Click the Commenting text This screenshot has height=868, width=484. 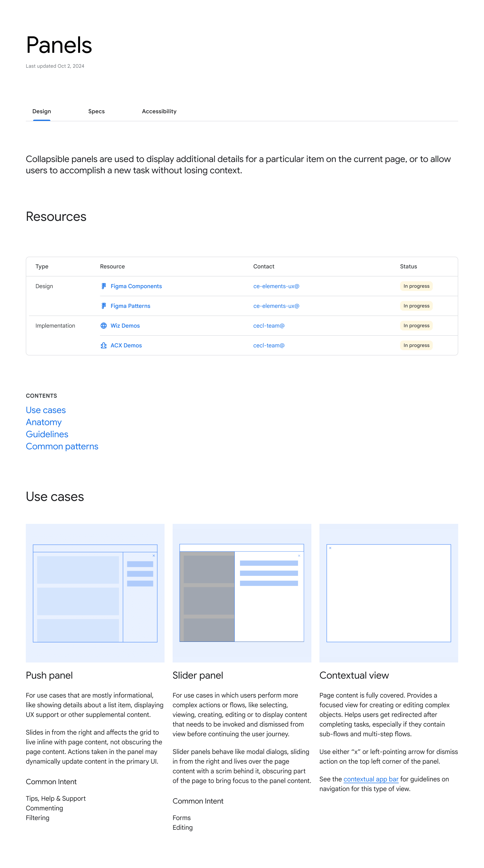pos(45,808)
